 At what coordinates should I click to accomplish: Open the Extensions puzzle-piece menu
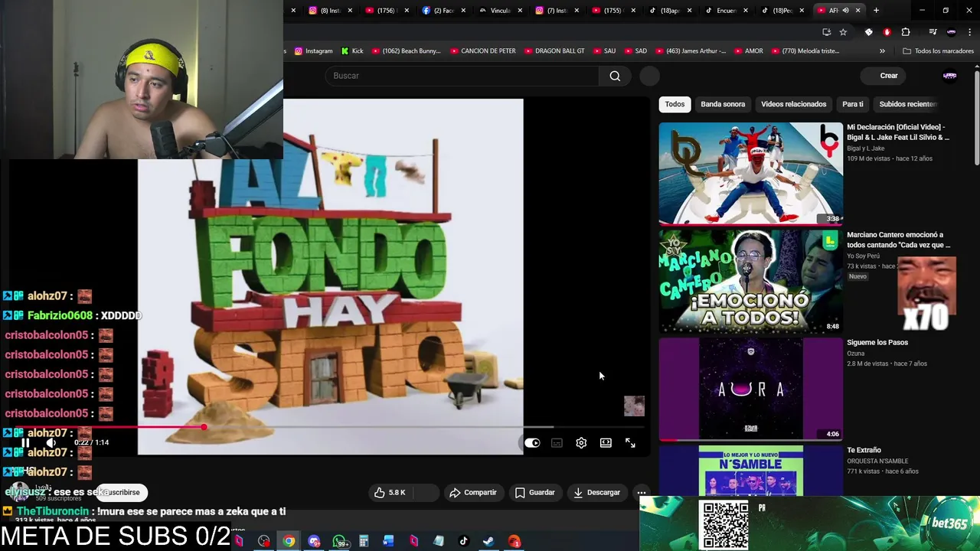pyautogui.click(x=906, y=32)
